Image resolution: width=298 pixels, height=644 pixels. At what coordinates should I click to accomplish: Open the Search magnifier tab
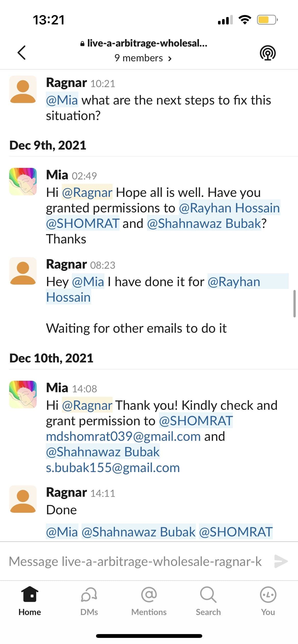point(208,594)
